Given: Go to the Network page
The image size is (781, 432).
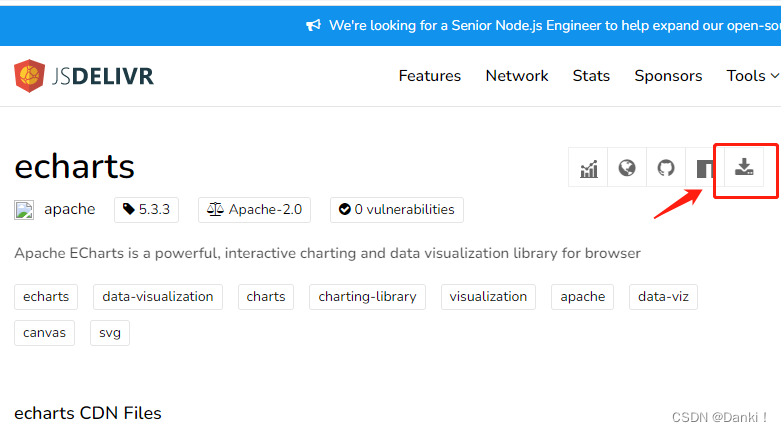Looking at the screenshot, I should [517, 76].
